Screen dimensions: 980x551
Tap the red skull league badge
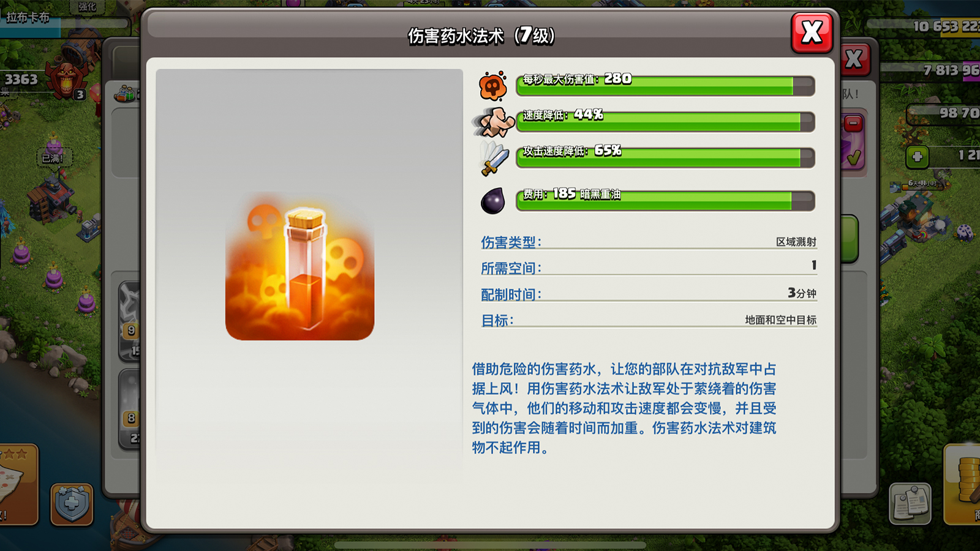click(x=64, y=80)
